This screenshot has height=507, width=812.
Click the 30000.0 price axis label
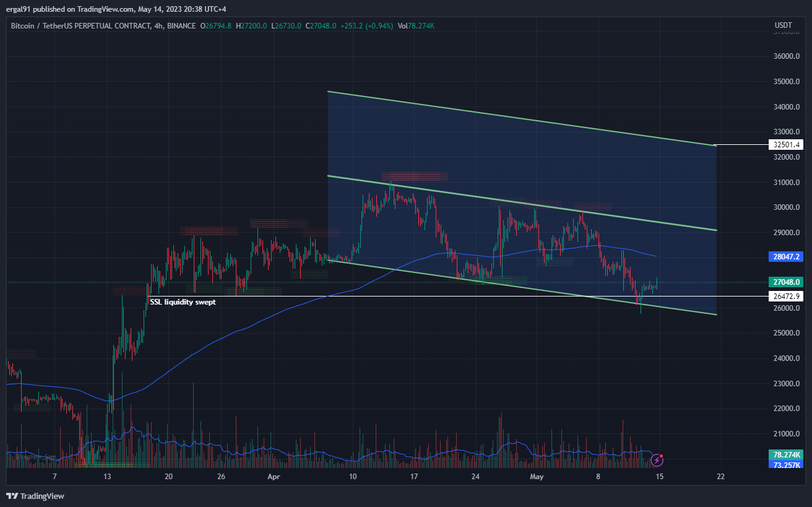[x=785, y=207]
